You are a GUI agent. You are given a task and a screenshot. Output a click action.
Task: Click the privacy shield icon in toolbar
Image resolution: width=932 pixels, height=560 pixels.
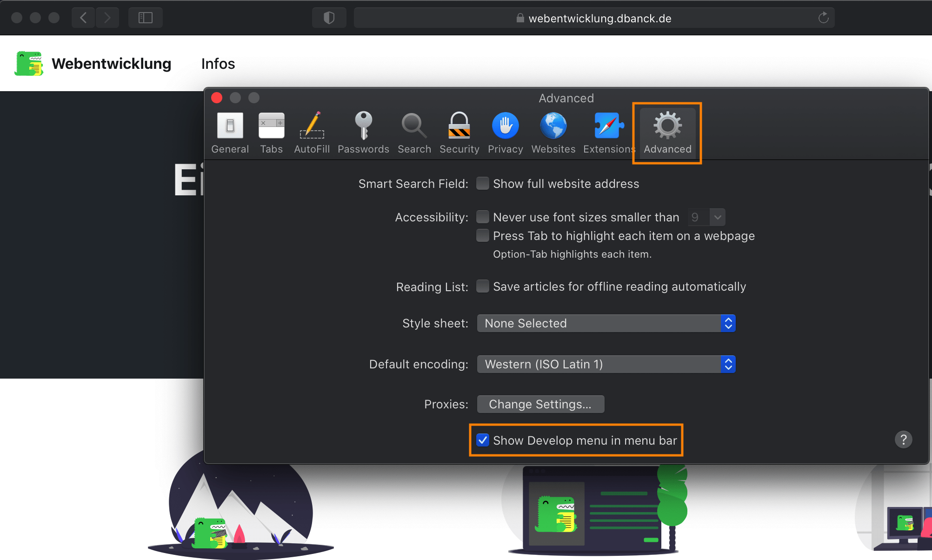pos(329,18)
